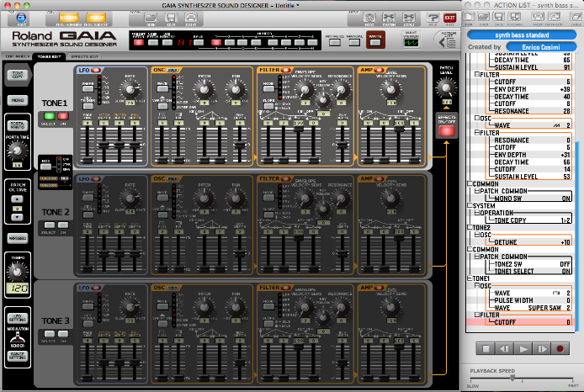Screen dimensions: 584x392
Task: Click the Play button in Action List player
Action: click(x=523, y=349)
